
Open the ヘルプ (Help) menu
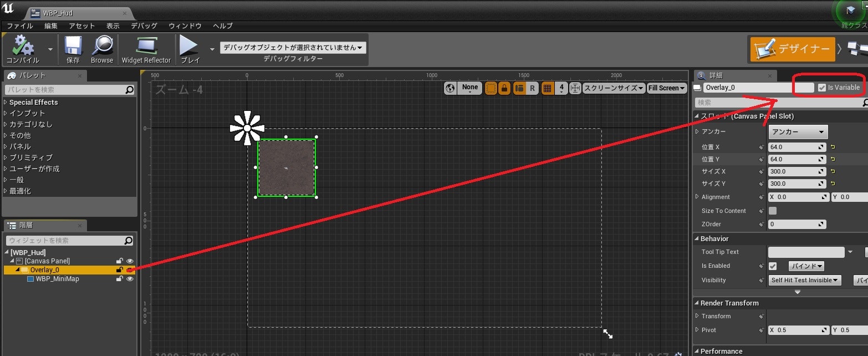pyautogui.click(x=223, y=26)
